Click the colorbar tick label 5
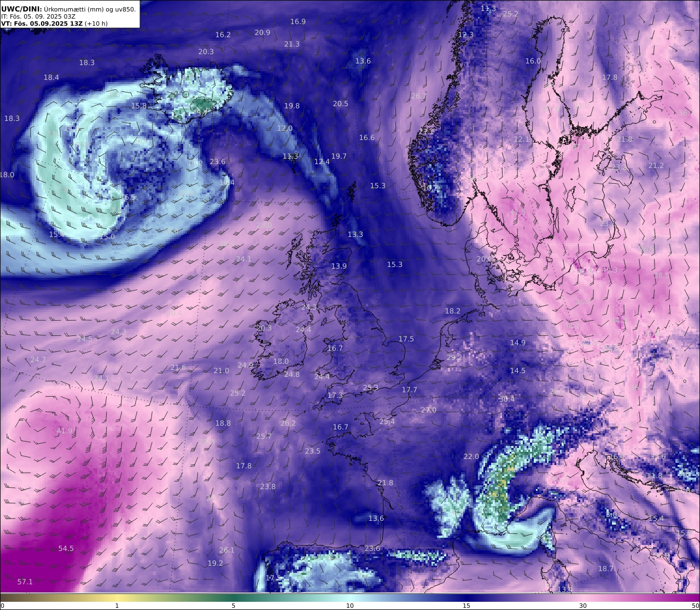This screenshot has height=610, width=700. (x=234, y=606)
